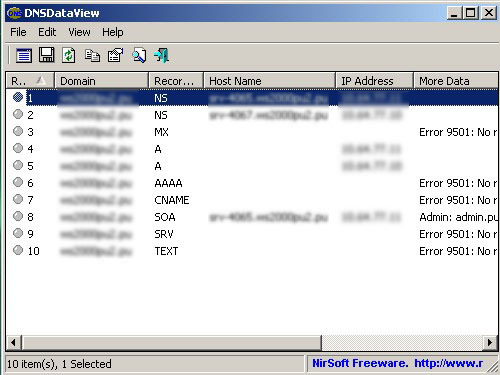Click the horizontal scrollbar right arrow
Image resolution: width=500 pixels, height=375 pixels.
490,342
